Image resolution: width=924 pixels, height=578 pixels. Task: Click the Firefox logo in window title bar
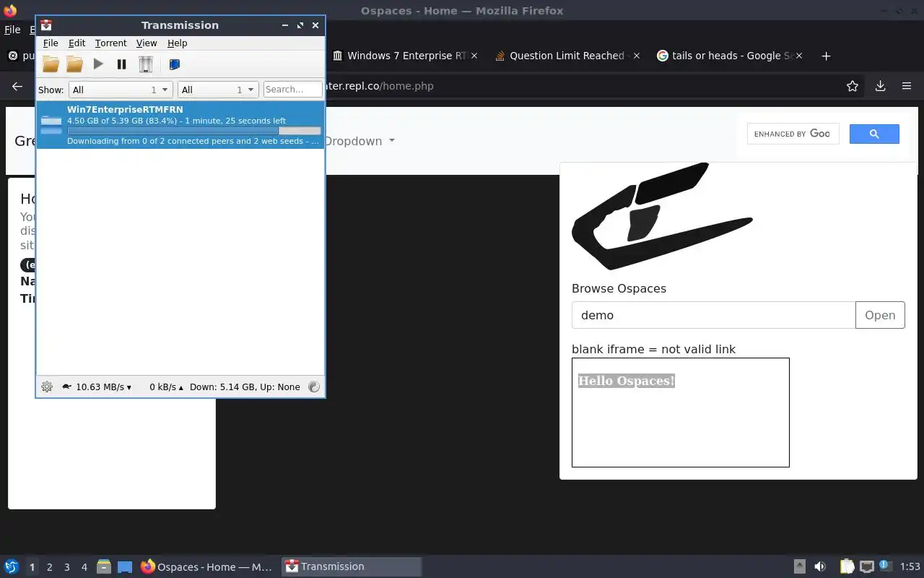coord(10,10)
